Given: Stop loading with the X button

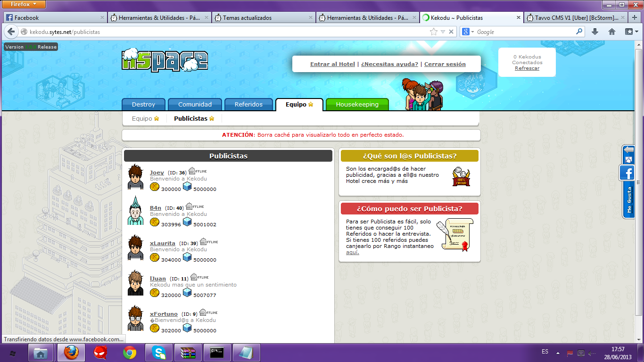Looking at the screenshot, I should click(x=451, y=32).
